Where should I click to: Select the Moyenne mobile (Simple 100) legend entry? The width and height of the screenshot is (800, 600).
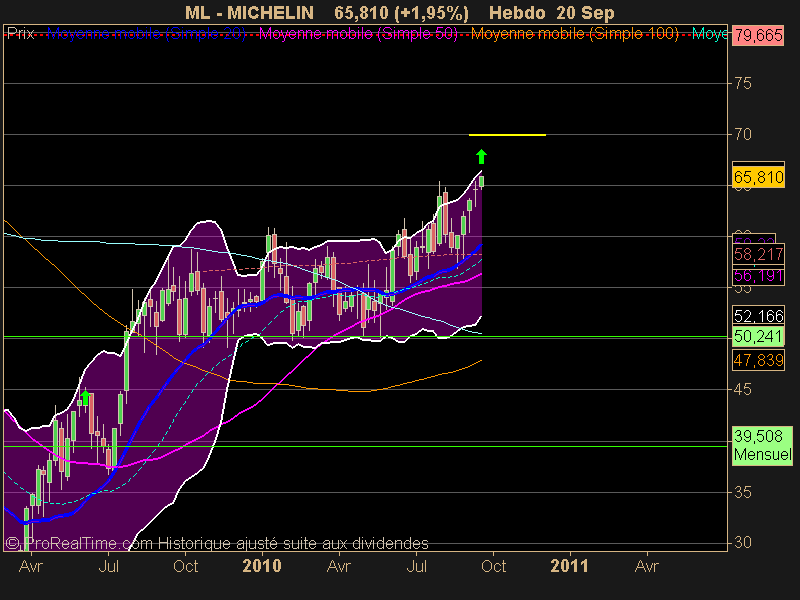tap(575, 34)
